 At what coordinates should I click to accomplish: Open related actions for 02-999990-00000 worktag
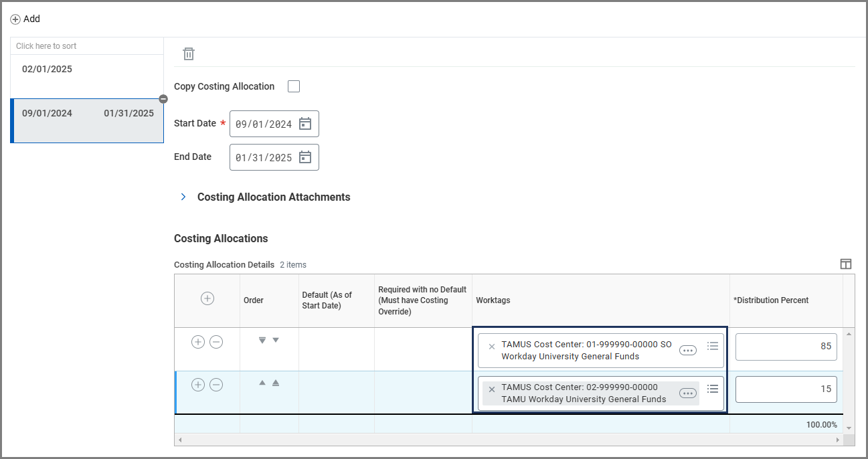click(x=687, y=393)
